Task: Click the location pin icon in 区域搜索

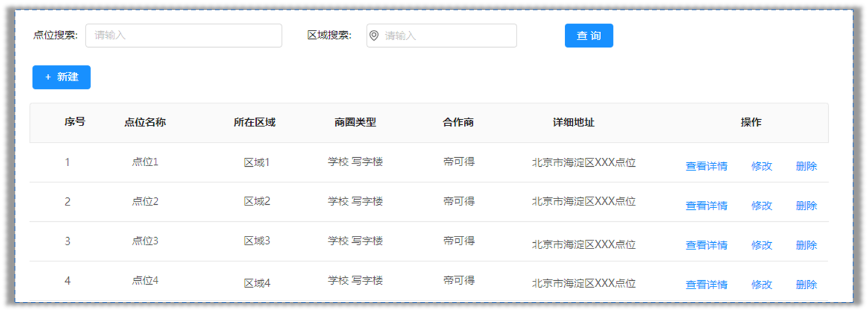Action: 374,36
